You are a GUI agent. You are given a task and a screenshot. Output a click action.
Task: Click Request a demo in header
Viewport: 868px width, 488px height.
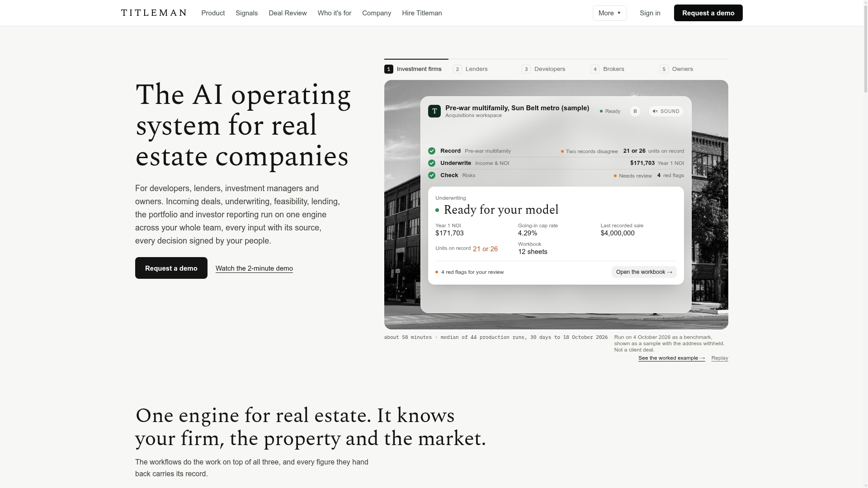pos(708,13)
